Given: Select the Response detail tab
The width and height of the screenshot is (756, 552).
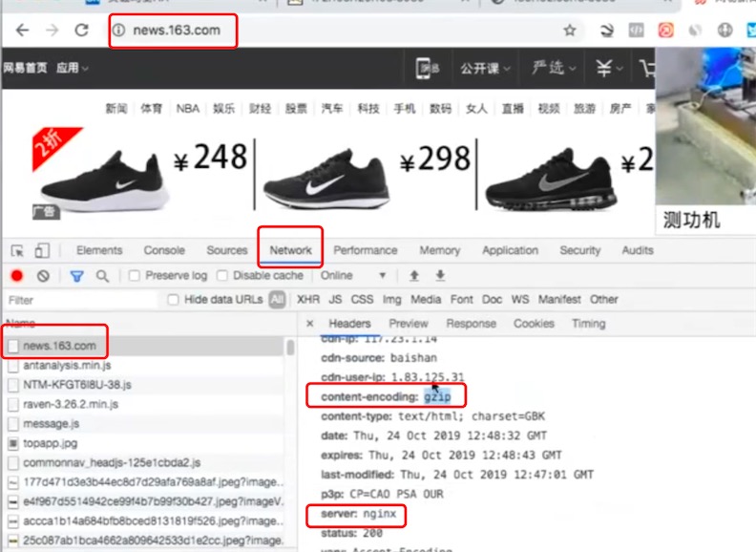Looking at the screenshot, I should 471,324.
